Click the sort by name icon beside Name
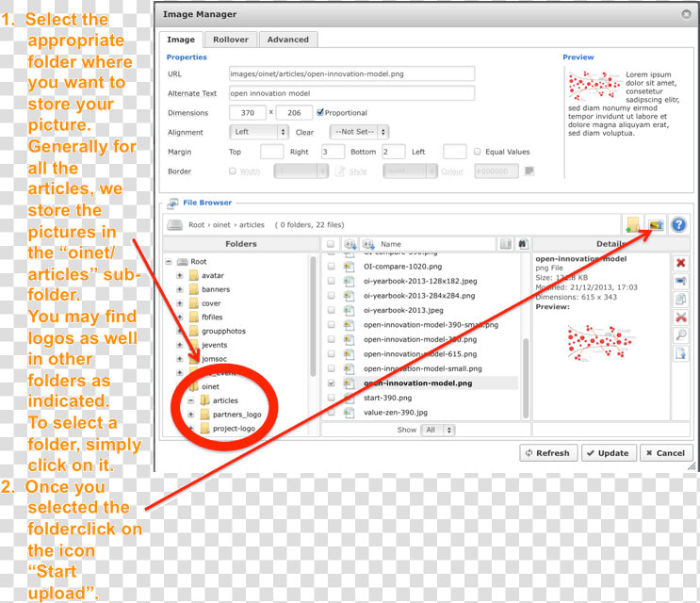This screenshot has width=700, height=603. point(368,244)
